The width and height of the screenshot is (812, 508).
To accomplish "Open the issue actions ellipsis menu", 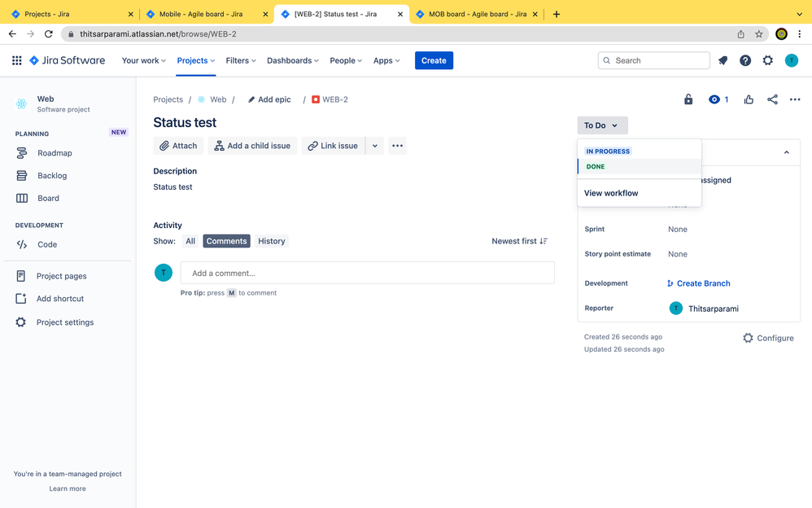I will 795,99.
